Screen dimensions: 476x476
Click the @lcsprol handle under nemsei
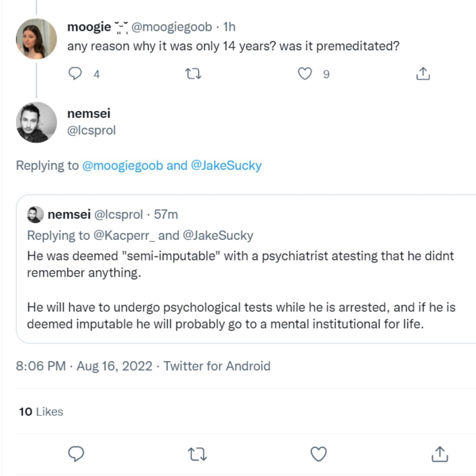point(91,130)
